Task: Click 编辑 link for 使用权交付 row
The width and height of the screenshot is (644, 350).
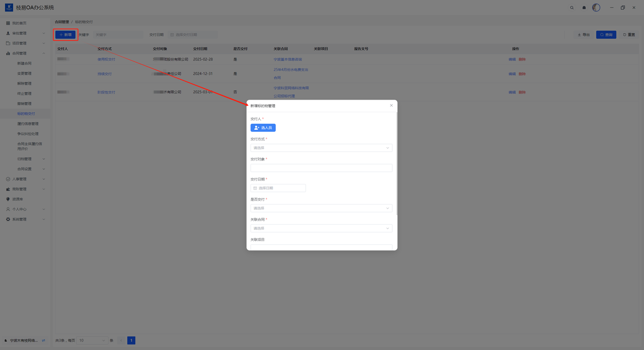Action: coord(512,59)
